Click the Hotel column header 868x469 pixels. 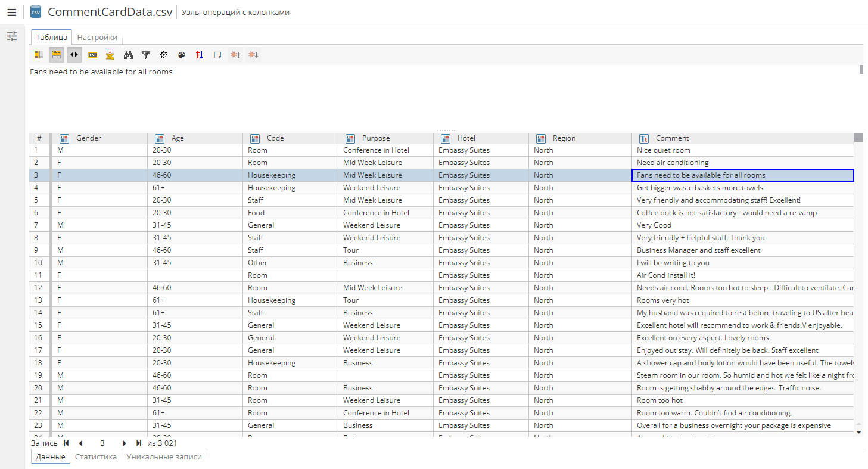coord(481,138)
